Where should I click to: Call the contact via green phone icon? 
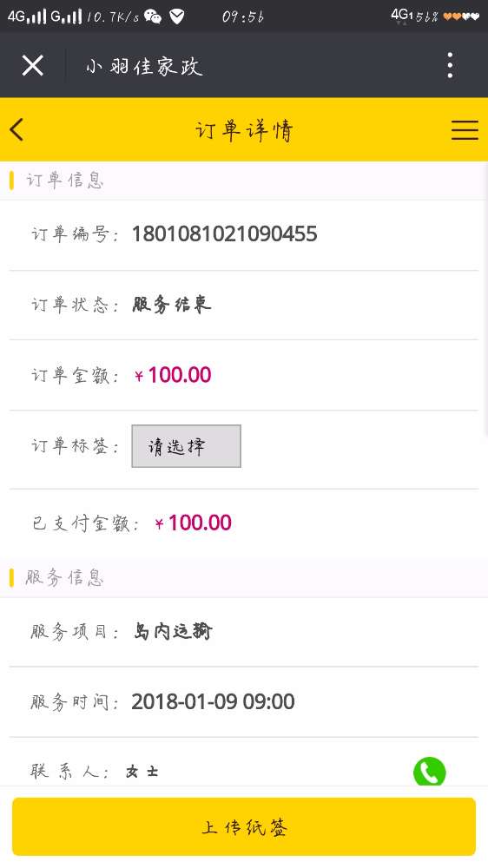click(429, 771)
